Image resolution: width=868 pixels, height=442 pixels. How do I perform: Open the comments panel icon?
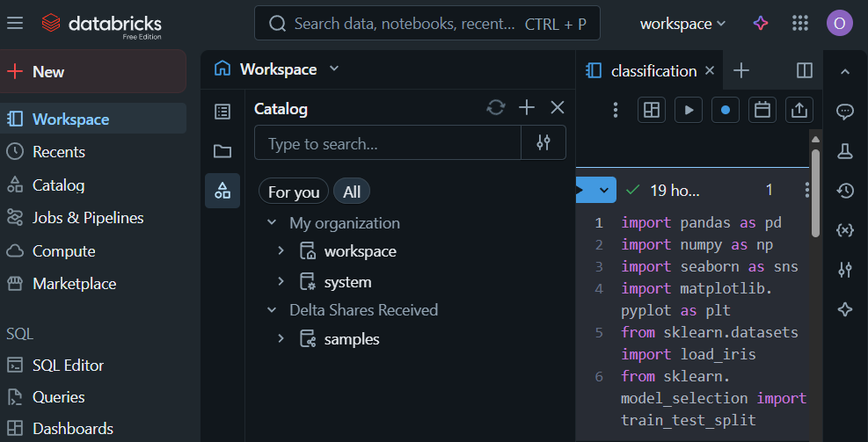coord(845,112)
